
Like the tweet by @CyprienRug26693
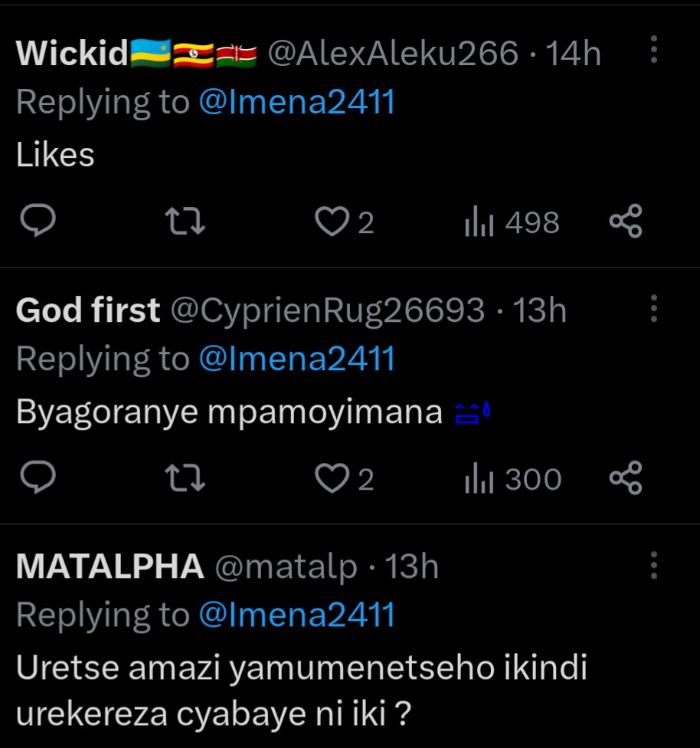point(331,479)
